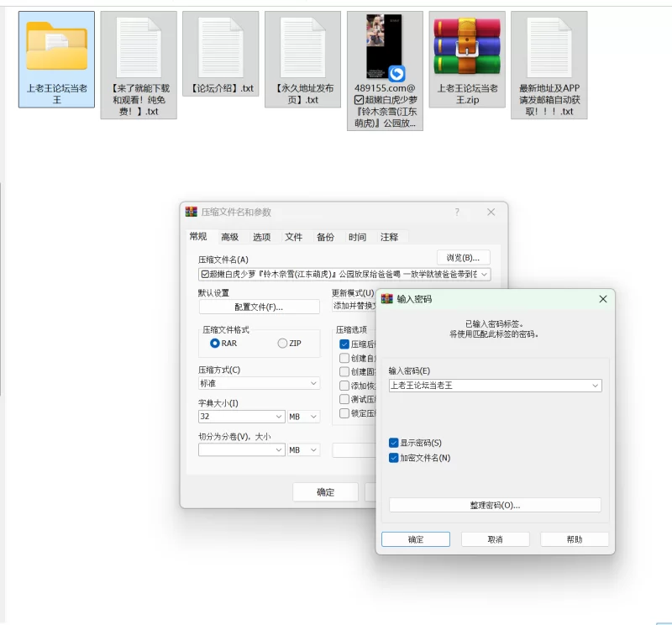Click WinRAR icon in 输入密码 title bar
This screenshot has width=672, height=625.
pos(386,299)
